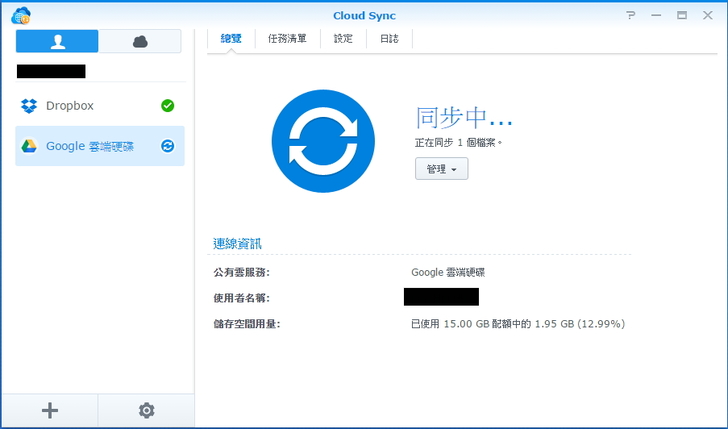This screenshot has width=728, height=429.
Task: Switch to the personal user view icon
Action: (57, 41)
